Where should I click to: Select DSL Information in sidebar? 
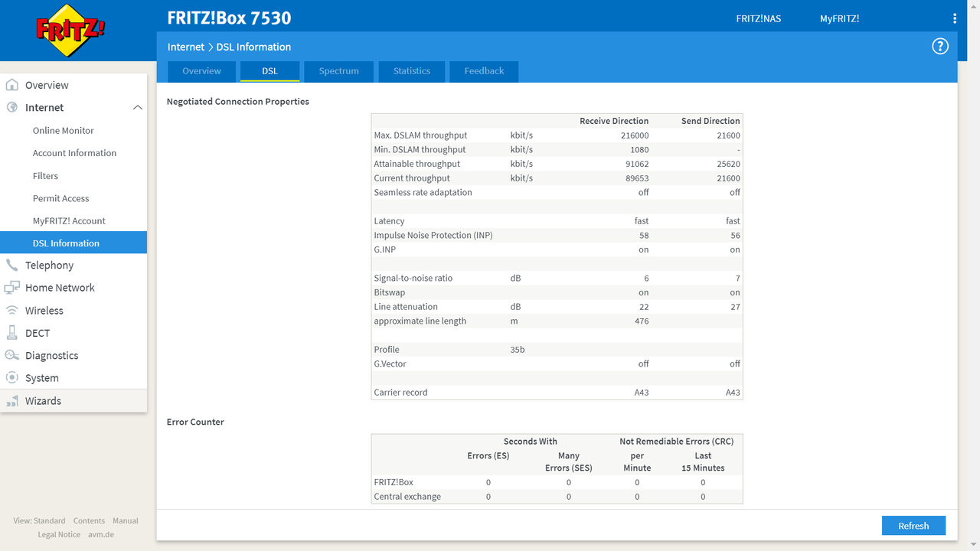pos(73,243)
